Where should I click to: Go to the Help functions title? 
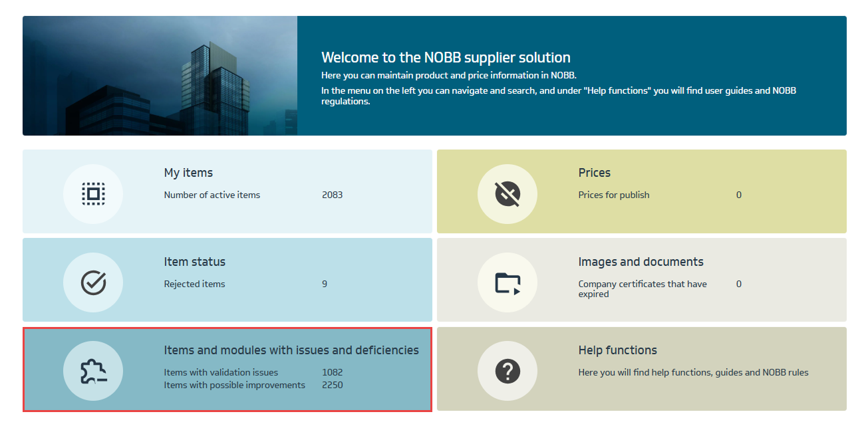[x=617, y=350]
